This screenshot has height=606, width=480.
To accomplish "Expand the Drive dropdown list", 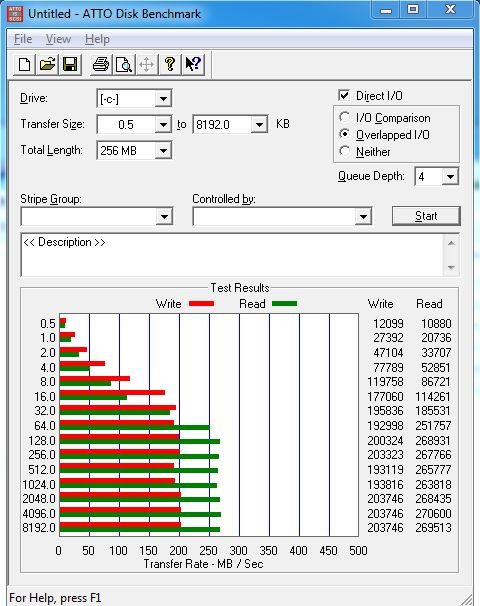I will pos(163,99).
